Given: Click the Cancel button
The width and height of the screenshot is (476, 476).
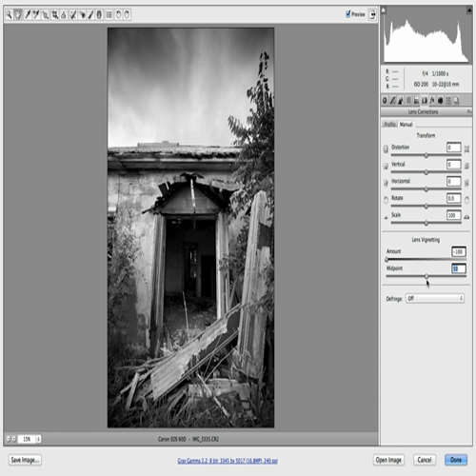Looking at the screenshot, I should [x=425, y=460].
